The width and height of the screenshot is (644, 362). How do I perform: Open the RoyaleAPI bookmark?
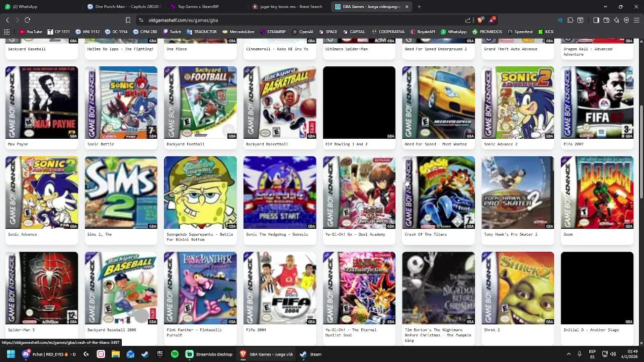423,32
